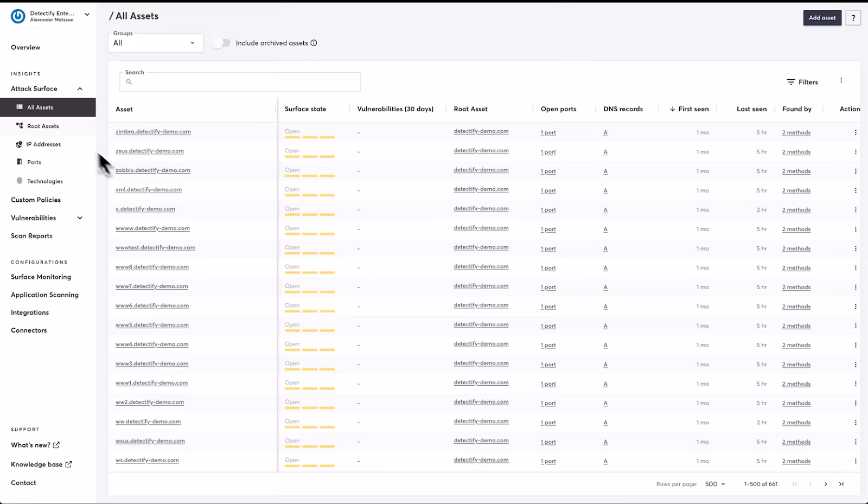868x504 pixels.
Task: Open the Overview page
Action: (25, 47)
